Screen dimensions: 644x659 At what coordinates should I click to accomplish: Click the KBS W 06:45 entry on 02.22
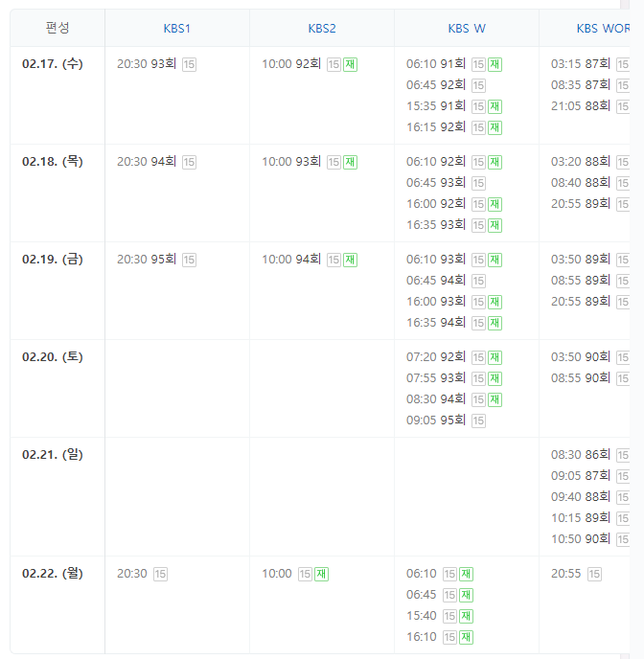click(422, 595)
